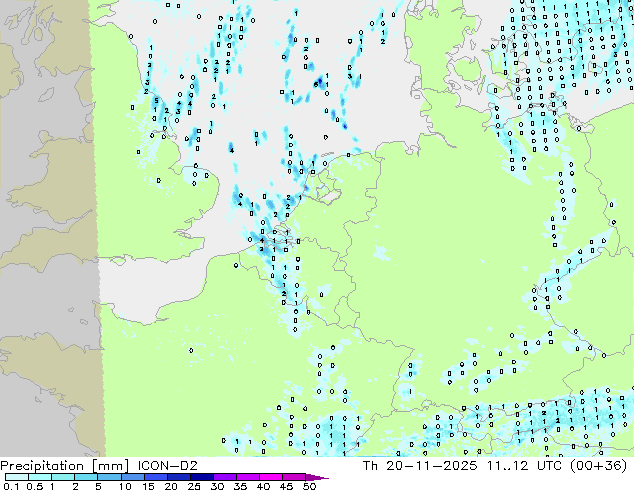Select the purple legend swatch between 30 and 35
The image size is (634, 490).
[x=224, y=477]
